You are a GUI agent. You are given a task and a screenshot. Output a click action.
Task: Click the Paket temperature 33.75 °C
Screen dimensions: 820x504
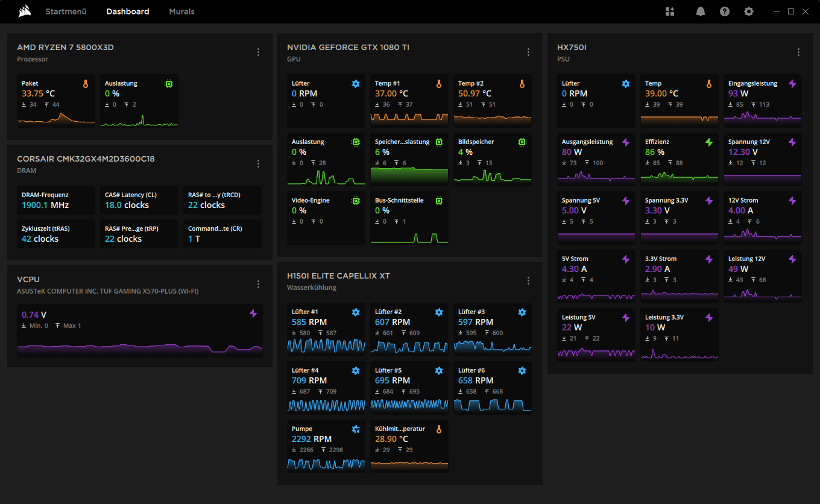tap(38, 93)
